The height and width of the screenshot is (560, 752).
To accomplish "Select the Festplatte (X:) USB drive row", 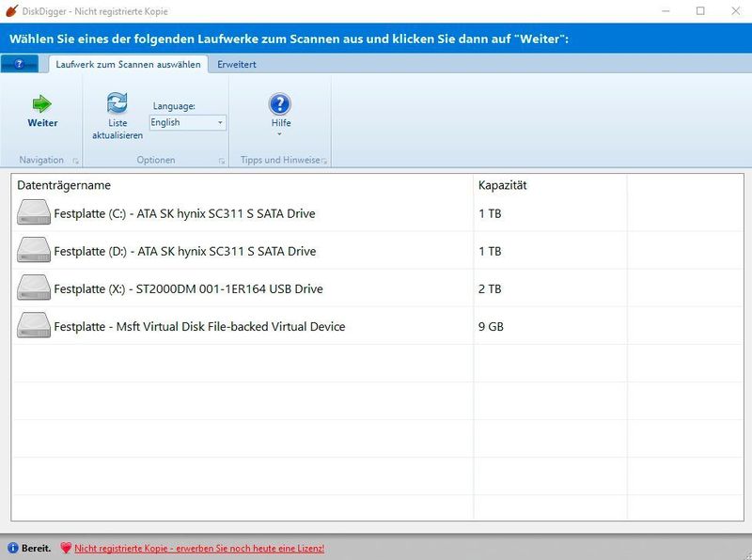I will (x=235, y=288).
